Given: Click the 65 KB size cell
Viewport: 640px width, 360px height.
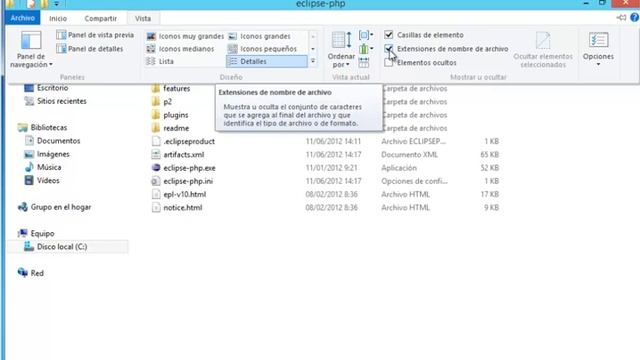Looking at the screenshot, I should 489,155.
